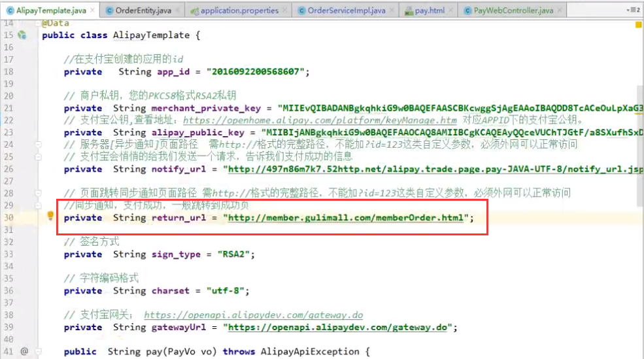Close the PayWebController.java tab

click(x=560, y=10)
